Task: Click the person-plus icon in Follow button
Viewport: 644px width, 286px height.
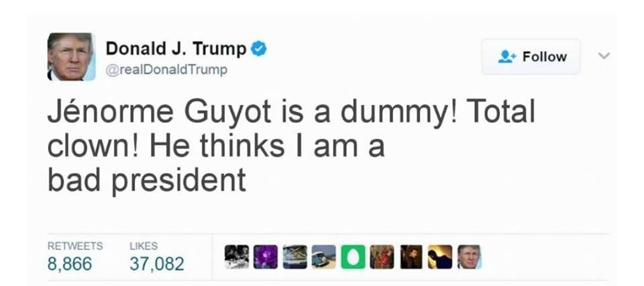Action: click(x=508, y=56)
